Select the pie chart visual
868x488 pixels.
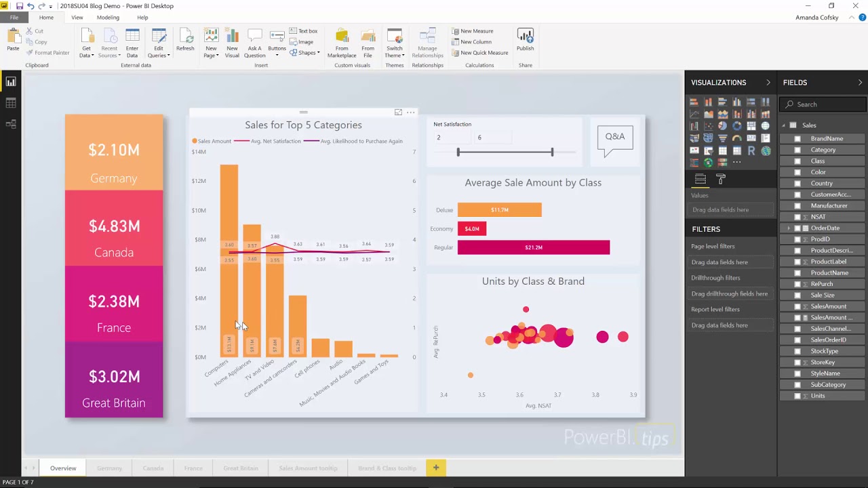coord(723,126)
